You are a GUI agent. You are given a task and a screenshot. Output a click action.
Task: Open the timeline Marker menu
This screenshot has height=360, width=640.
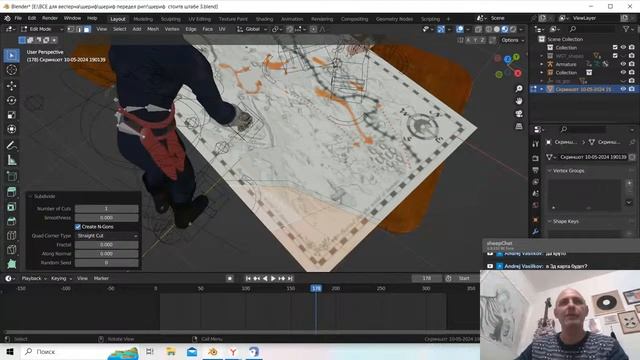pos(101,278)
